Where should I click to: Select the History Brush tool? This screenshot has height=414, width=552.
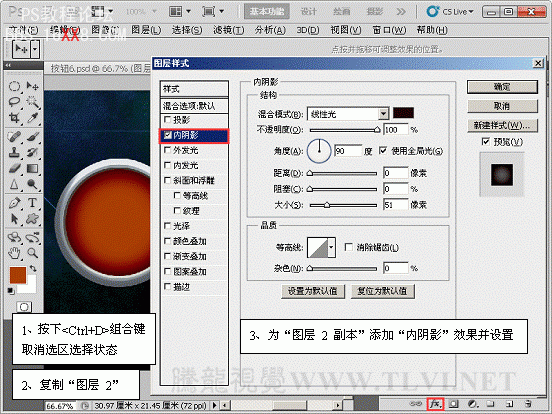tap(32, 152)
